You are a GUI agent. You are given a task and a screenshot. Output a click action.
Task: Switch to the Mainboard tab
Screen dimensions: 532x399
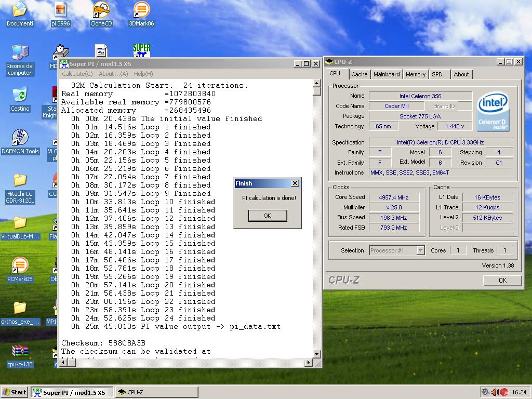[387, 74]
